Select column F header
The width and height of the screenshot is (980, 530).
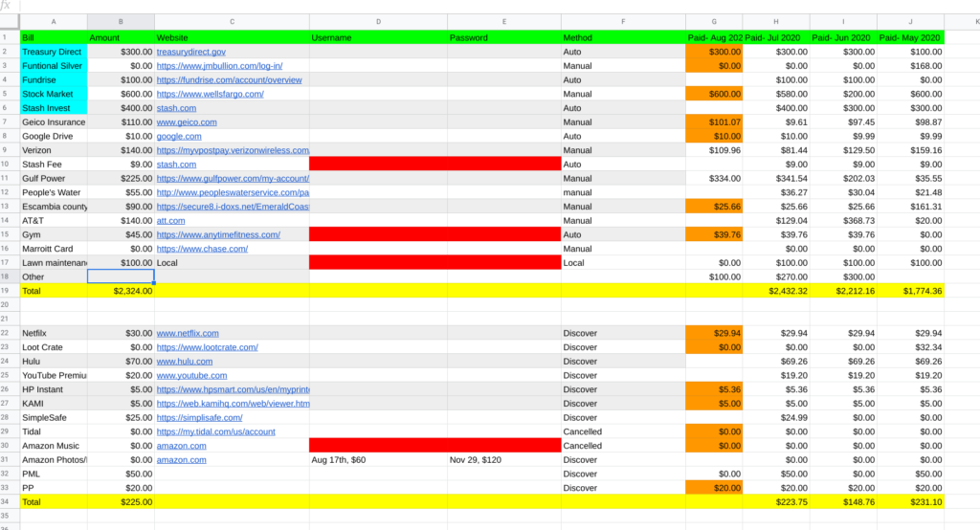623,21
